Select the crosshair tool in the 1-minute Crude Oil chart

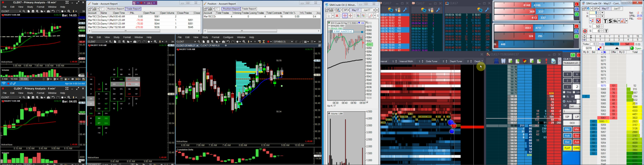(x=345, y=16)
